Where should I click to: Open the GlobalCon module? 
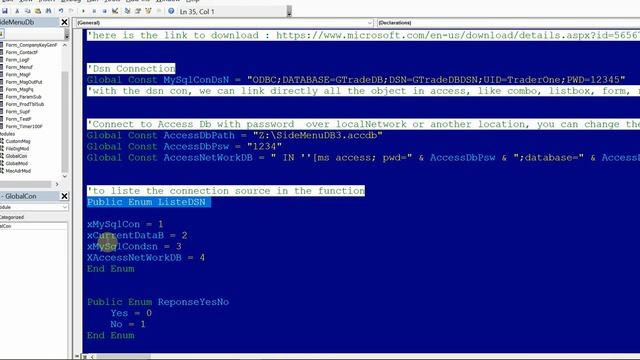(x=16, y=156)
